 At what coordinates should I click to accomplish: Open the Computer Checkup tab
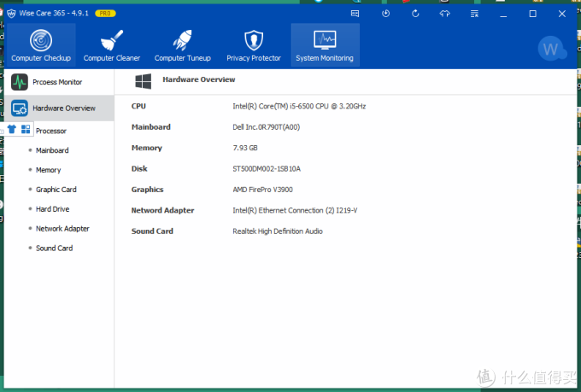pyautogui.click(x=41, y=44)
